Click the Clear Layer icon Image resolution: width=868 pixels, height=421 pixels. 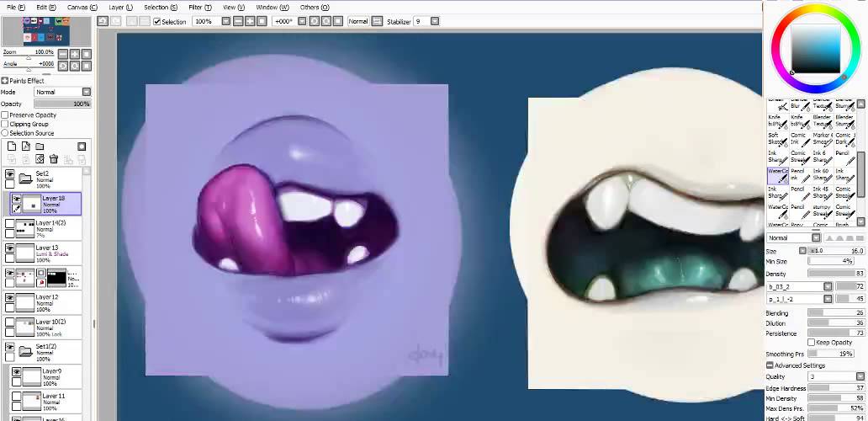[x=40, y=159]
